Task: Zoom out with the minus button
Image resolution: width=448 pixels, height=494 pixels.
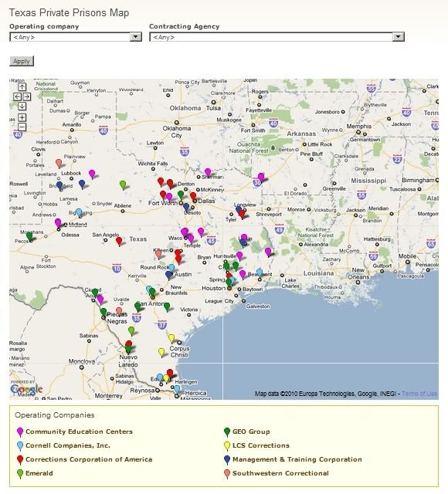Action: click(22, 127)
